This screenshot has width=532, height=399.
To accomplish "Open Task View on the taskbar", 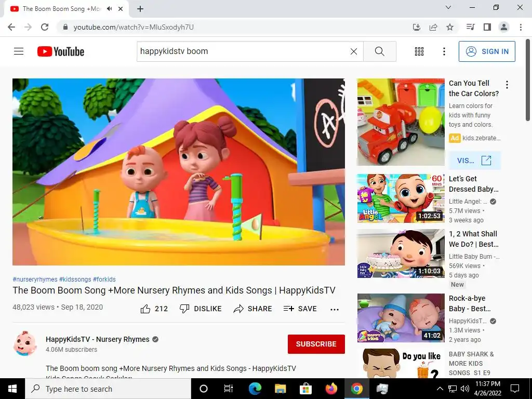I will [229, 389].
